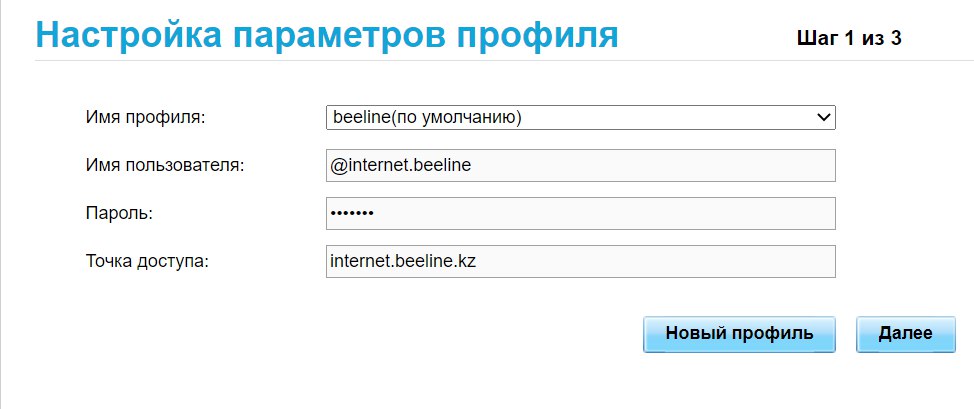Click the Новый профиль button

click(x=739, y=334)
